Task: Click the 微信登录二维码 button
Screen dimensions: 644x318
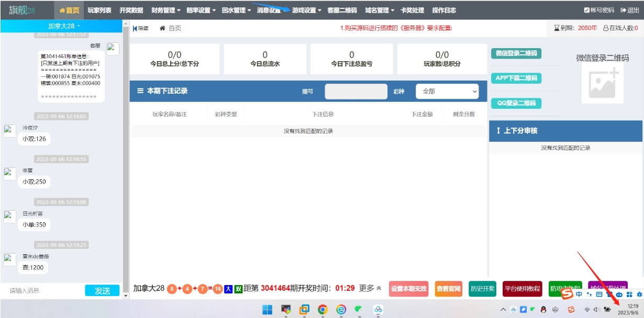Action: coord(516,53)
